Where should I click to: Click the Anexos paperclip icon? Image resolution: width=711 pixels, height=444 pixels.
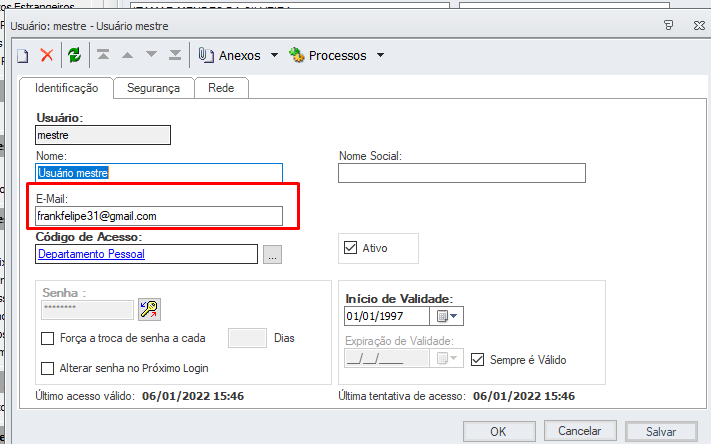point(206,55)
